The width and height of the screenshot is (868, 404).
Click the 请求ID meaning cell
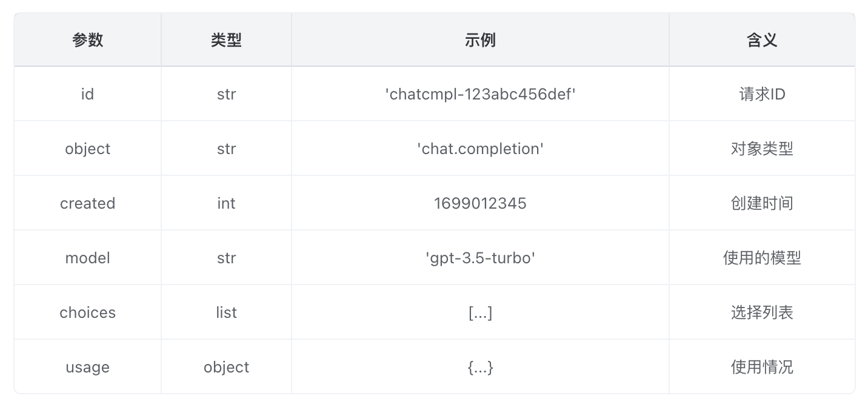(762, 94)
